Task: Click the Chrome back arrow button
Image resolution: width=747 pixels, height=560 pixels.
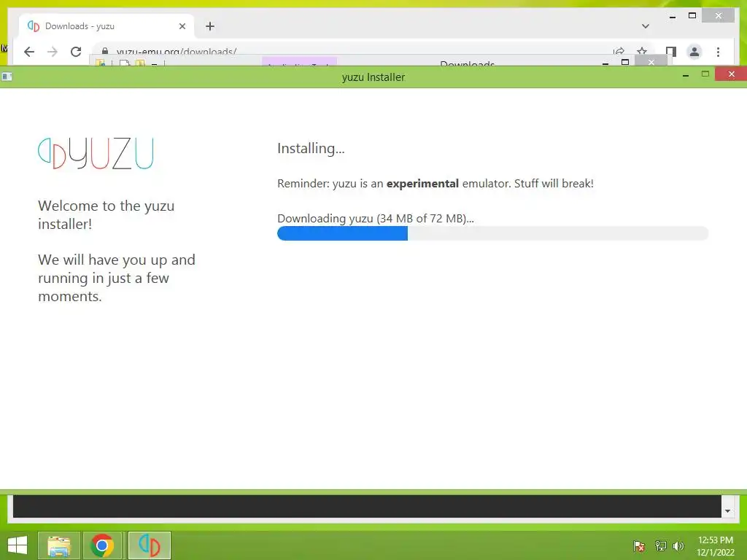Action: [29, 52]
